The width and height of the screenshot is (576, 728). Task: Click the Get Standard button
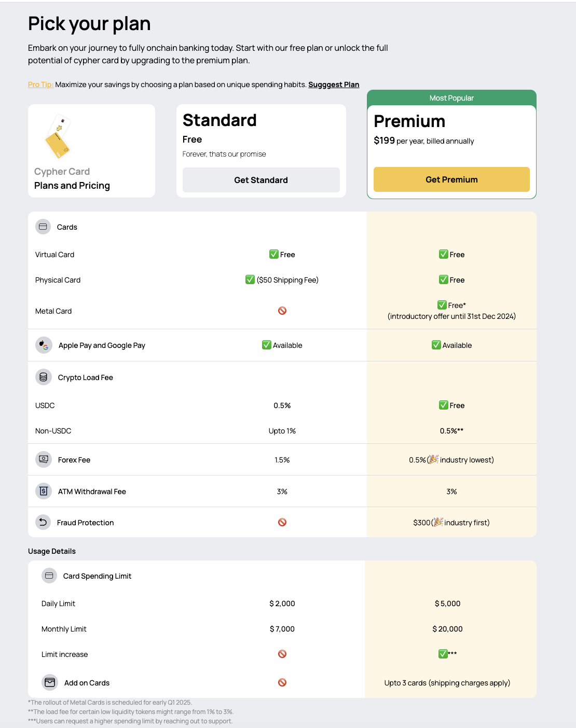[261, 180]
